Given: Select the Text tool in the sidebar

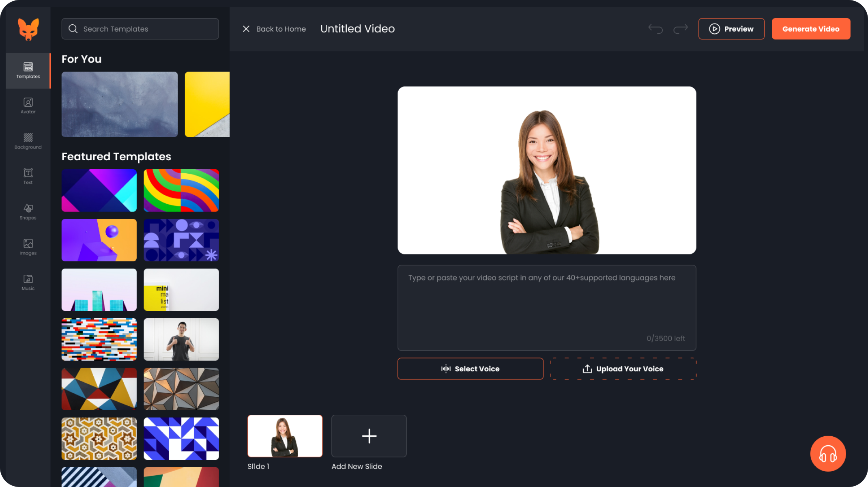Looking at the screenshot, I should [x=28, y=176].
